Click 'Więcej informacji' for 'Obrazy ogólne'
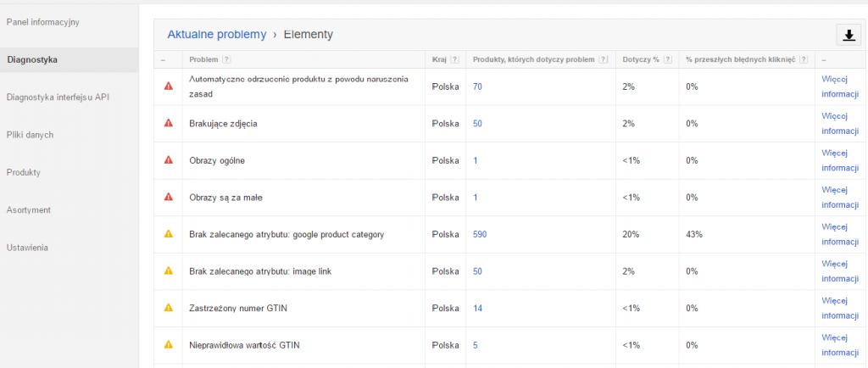The image size is (868, 368). pyautogui.click(x=840, y=160)
